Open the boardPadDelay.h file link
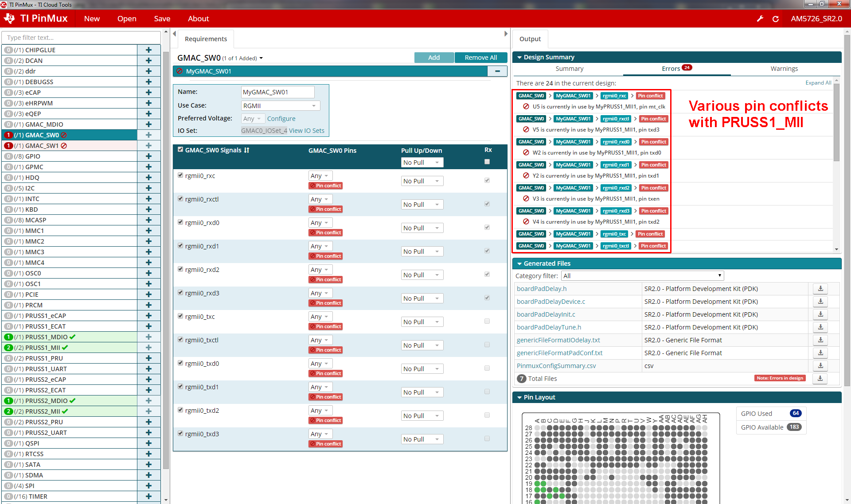This screenshot has width=851, height=504. pyautogui.click(x=542, y=289)
